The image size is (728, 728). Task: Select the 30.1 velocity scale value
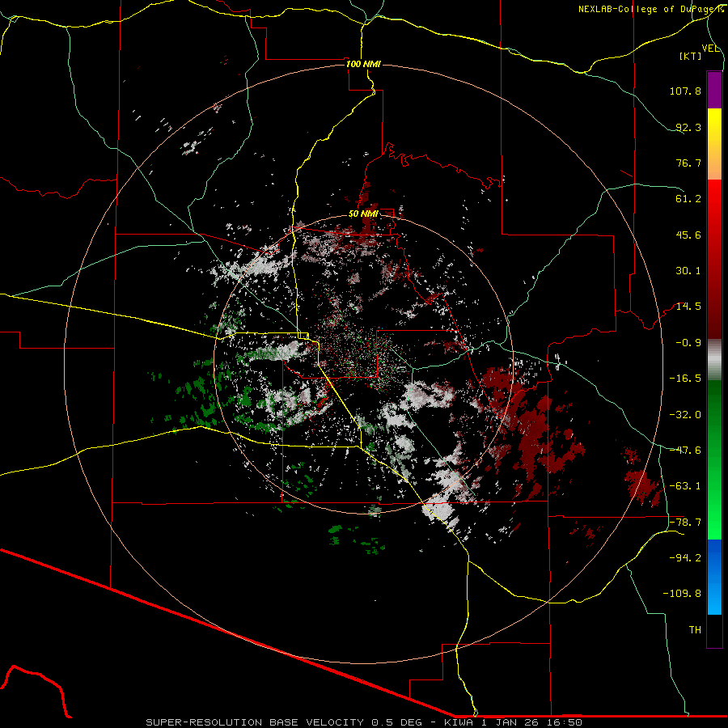coord(688,271)
